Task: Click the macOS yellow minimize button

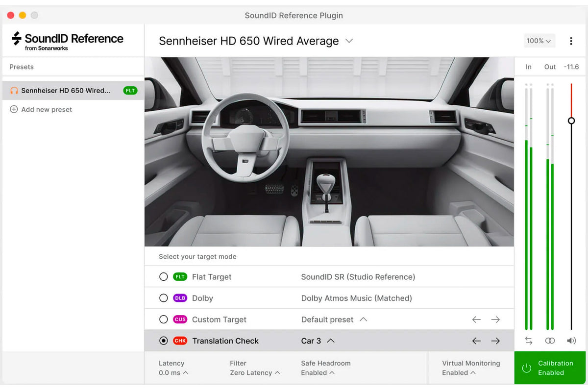Action: pyautogui.click(x=23, y=15)
